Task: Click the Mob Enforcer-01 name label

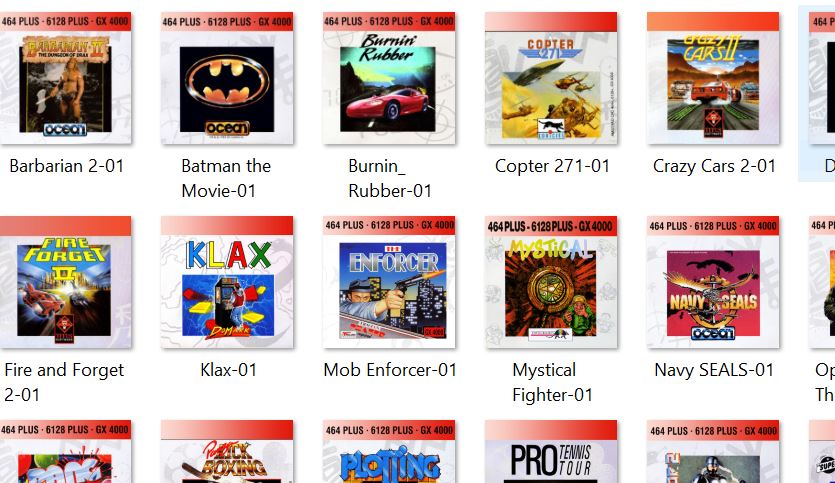Action: [x=390, y=370]
